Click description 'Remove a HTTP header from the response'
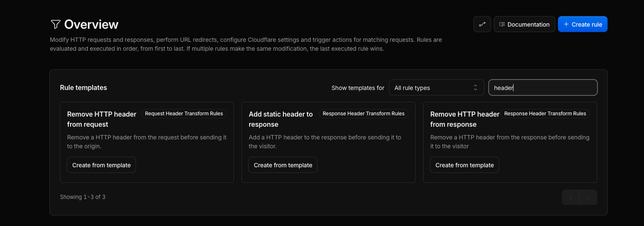Screen dimensions: 644x226 pyautogui.click(x=510, y=142)
